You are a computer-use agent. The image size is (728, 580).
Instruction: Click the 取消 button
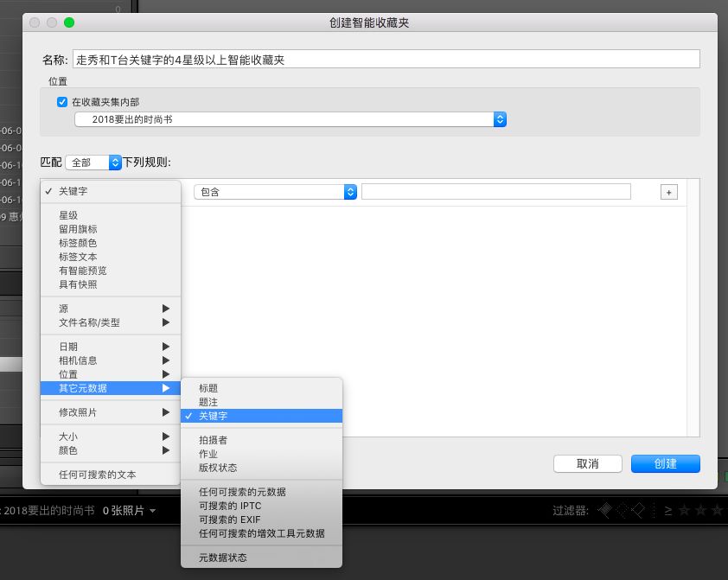[588, 464]
